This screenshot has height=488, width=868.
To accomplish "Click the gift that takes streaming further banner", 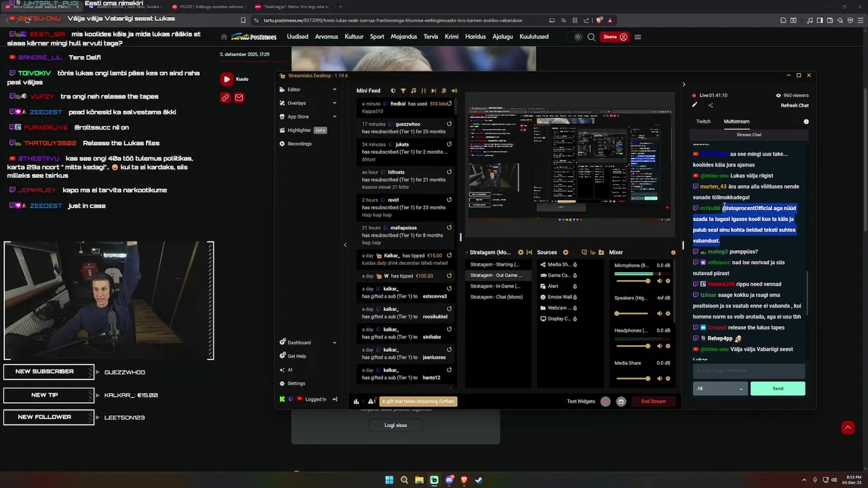I will (418, 401).
